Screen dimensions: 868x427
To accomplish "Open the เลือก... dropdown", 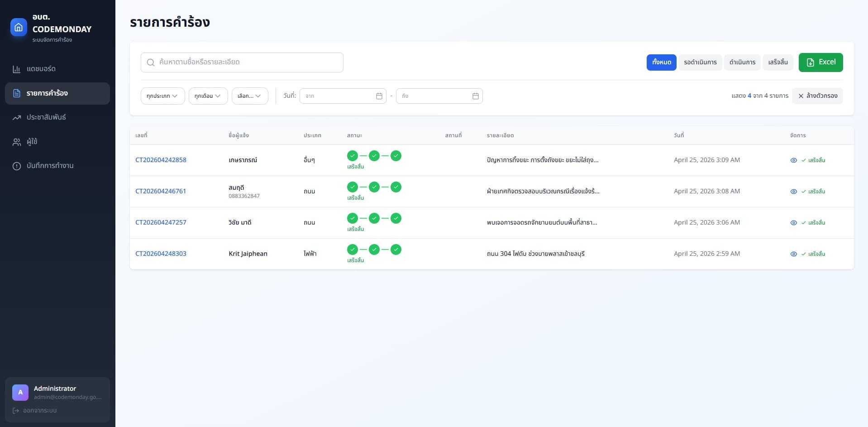I will pyautogui.click(x=249, y=96).
